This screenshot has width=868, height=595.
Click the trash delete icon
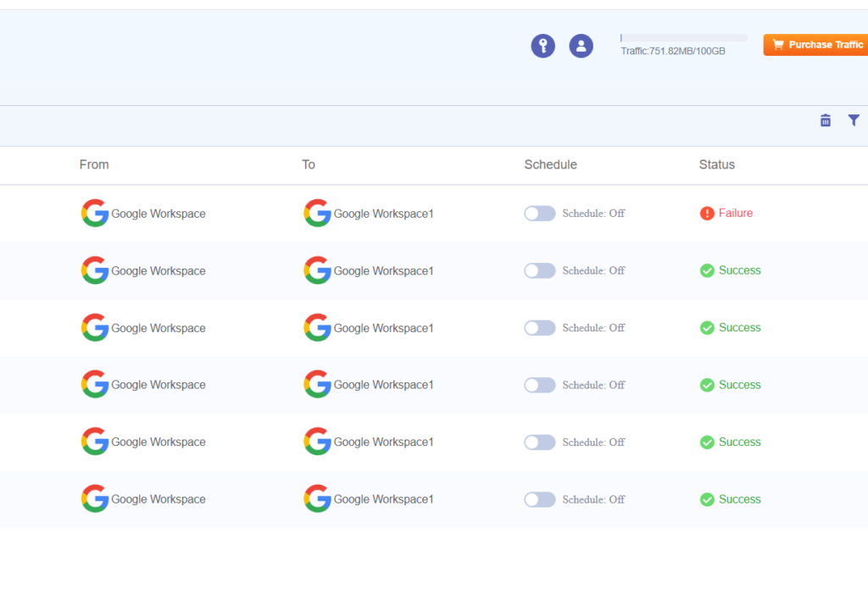point(825,120)
